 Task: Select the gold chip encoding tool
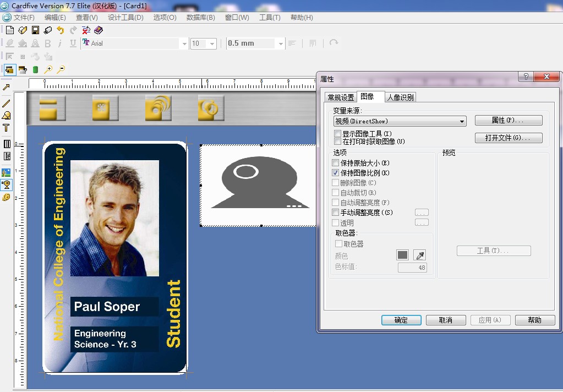coord(6,197)
